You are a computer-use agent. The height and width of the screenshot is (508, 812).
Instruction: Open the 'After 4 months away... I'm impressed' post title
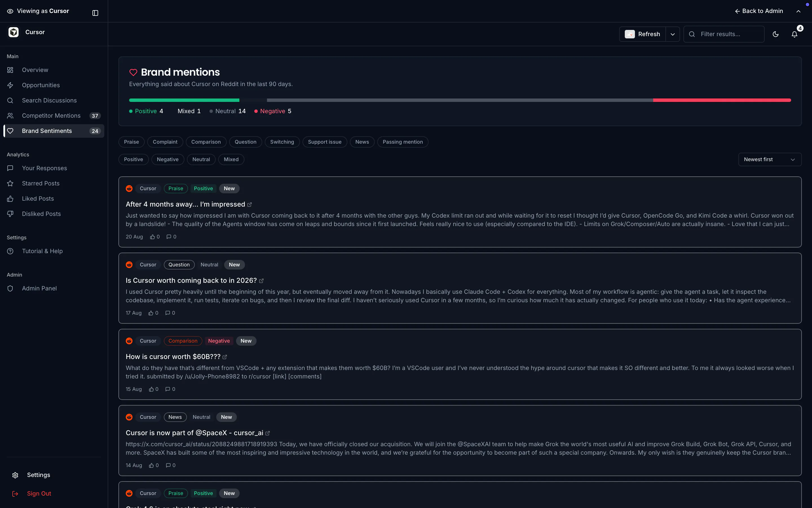coord(186,204)
